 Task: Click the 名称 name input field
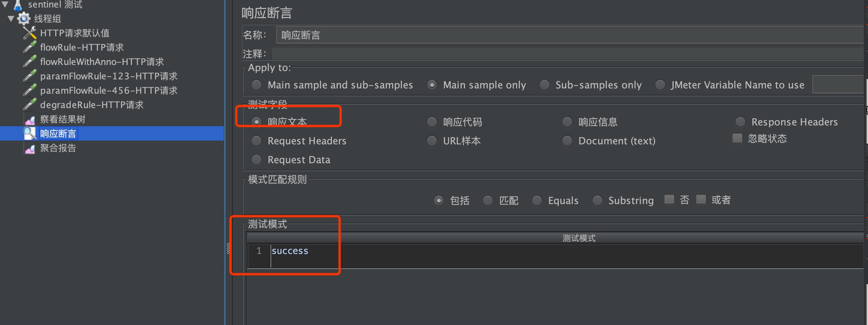pos(570,35)
